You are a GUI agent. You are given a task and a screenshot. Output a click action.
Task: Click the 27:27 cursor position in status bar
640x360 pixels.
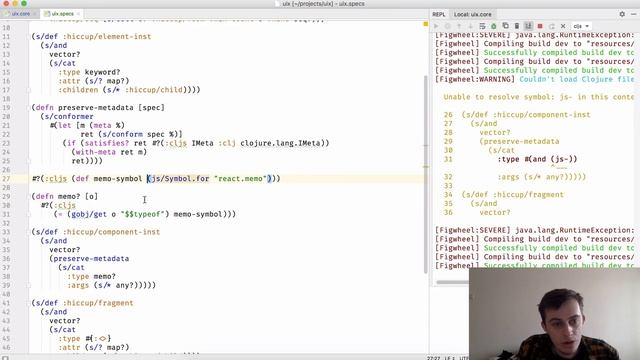point(433,358)
